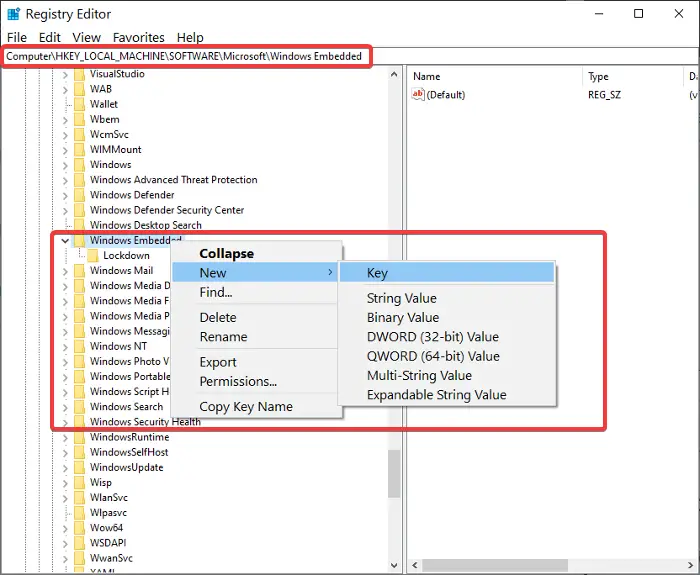Open the File menu

tap(17, 38)
